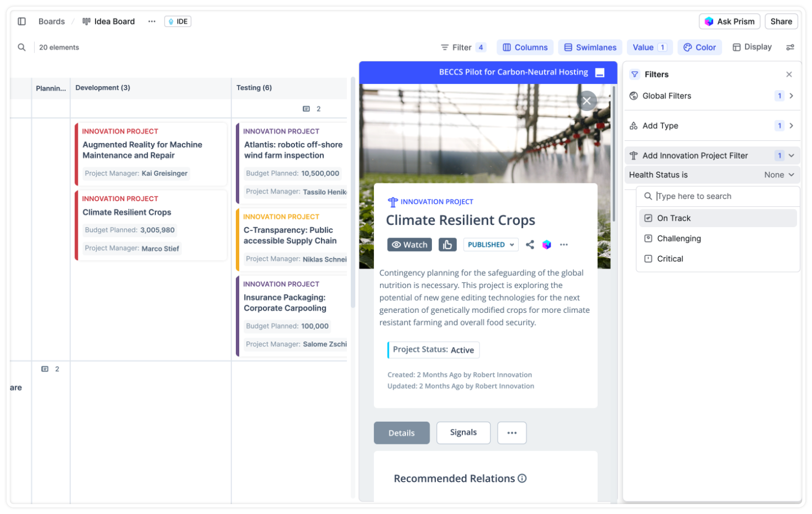812x514 pixels.
Task: Expand the Global Filters section
Action: 792,96
